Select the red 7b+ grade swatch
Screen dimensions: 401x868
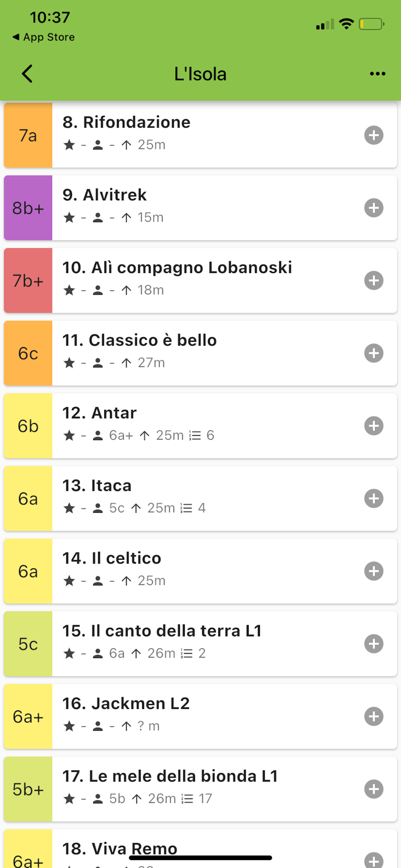(28, 280)
